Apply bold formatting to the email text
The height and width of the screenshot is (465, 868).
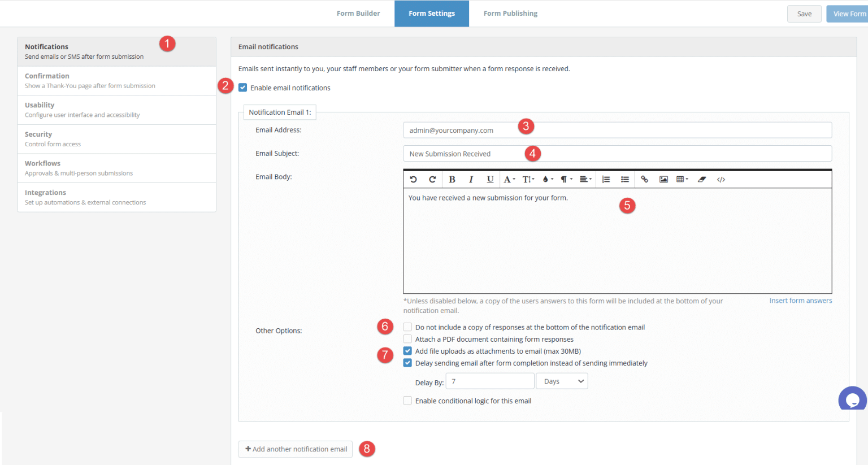click(452, 179)
